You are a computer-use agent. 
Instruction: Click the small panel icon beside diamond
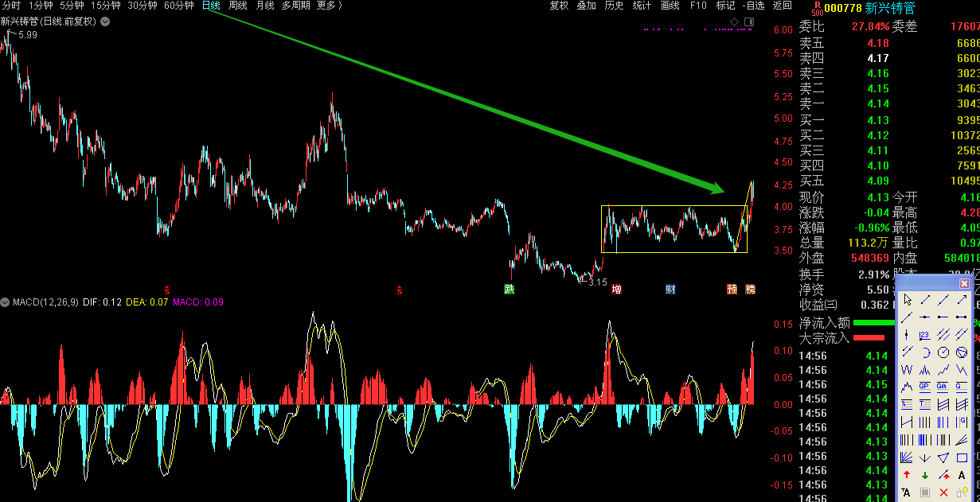click(x=748, y=21)
